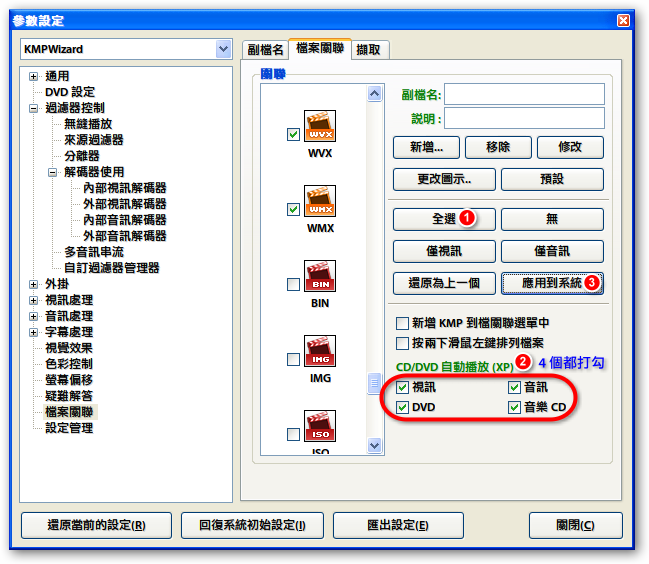Image resolution: width=649 pixels, height=564 pixels.
Task: Toggle the 音訊 autoplay checkbox
Action: point(514,387)
